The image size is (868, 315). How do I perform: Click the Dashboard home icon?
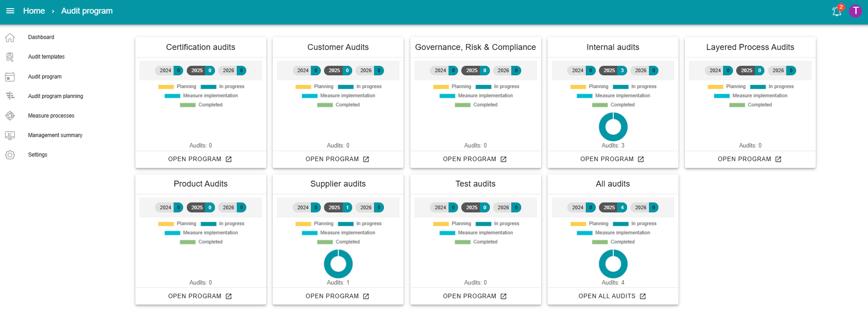click(x=10, y=37)
